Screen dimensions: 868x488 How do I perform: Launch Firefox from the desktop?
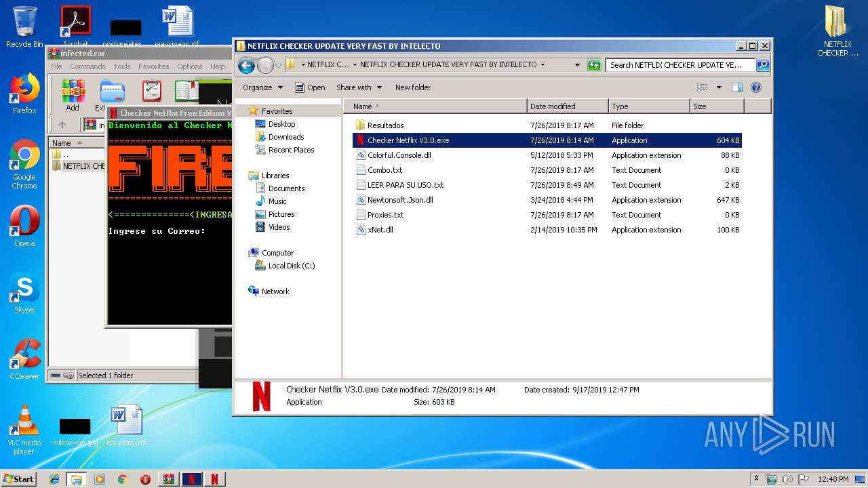click(x=24, y=94)
